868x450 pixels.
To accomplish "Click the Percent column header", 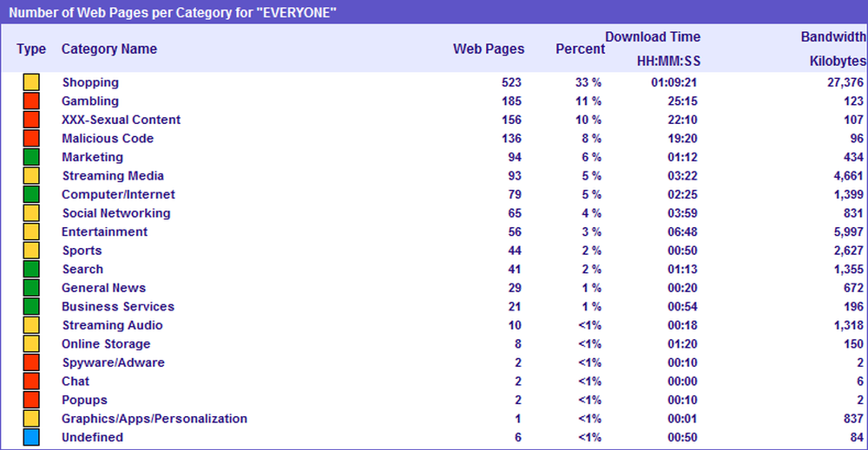I will pyautogui.click(x=580, y=49).
